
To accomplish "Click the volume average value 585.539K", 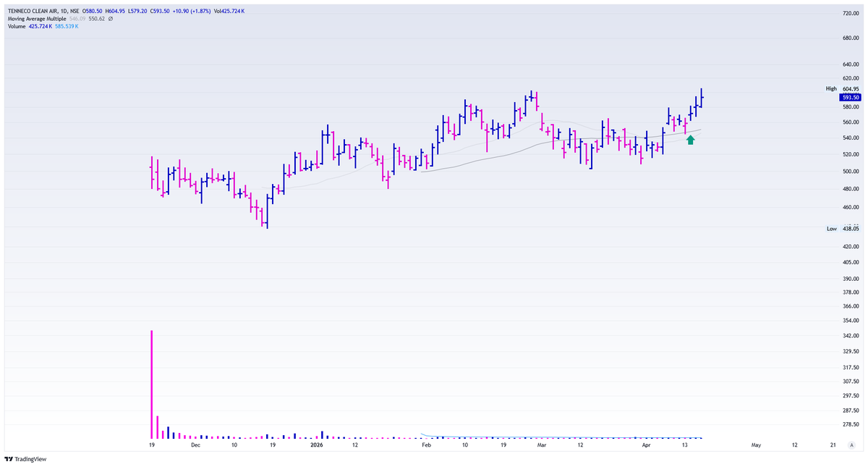I will click(x=67, y=26).
